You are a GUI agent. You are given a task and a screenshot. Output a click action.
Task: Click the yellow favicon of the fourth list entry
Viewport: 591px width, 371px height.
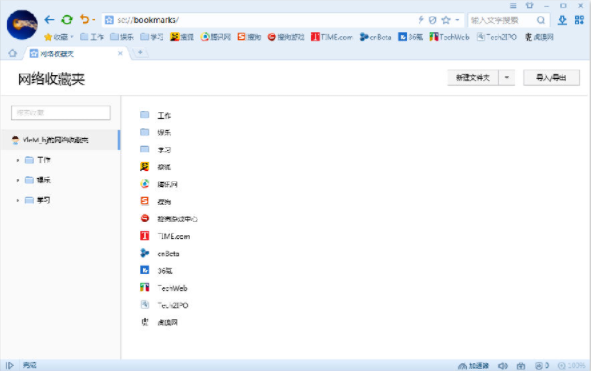pos(144,166)
